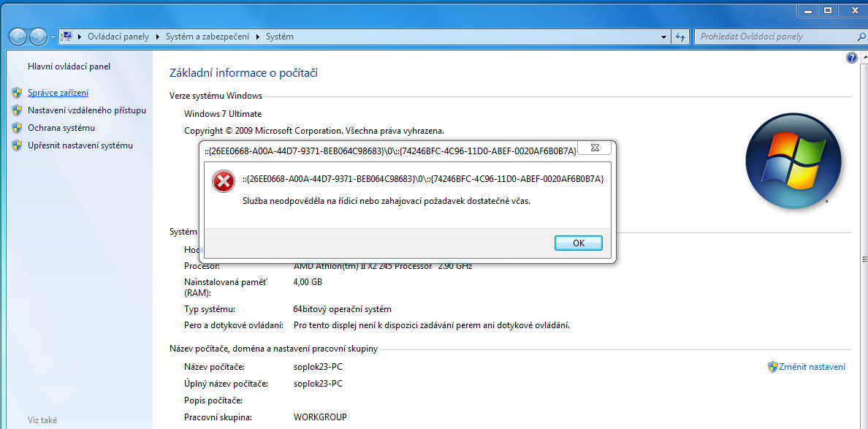Click the GUID path text in dialog body
This screenshot has height=429, width=868.
click(x=423, y=179)
